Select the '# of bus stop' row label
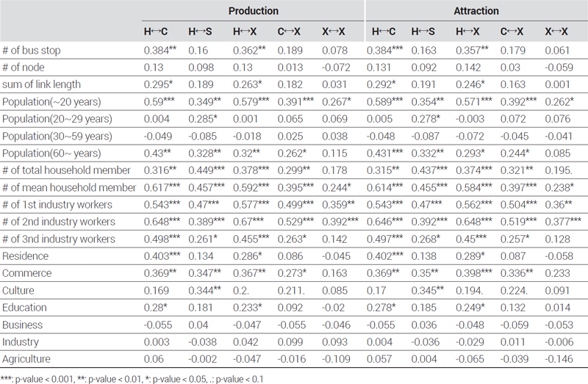Viewport: 588px width, 384px height. click(31, 50)
